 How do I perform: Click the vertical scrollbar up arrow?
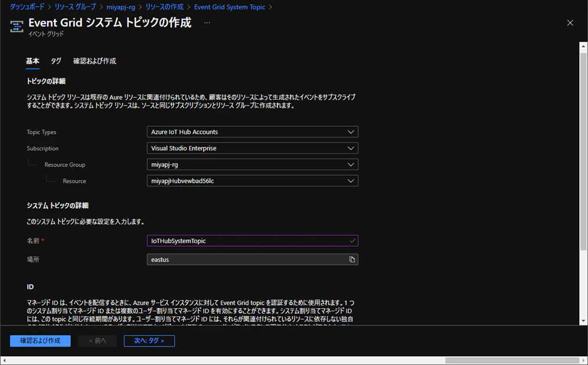[x=583, y=47]
